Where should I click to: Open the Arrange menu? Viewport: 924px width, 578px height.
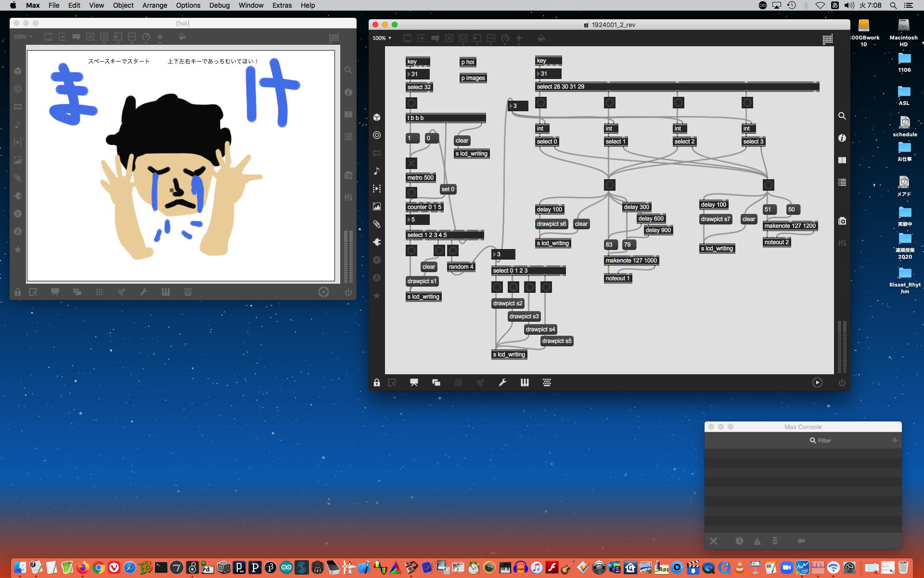[x=154, y=5]
